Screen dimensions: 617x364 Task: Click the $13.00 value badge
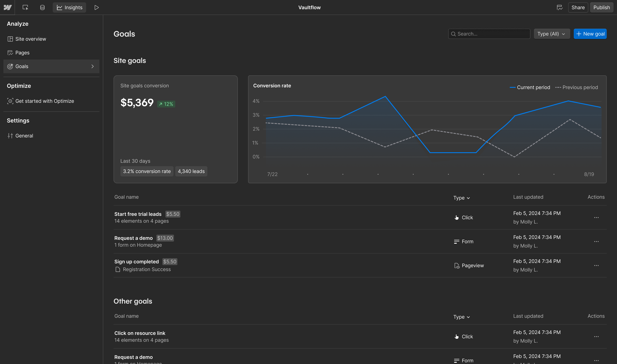pos(165,238)
